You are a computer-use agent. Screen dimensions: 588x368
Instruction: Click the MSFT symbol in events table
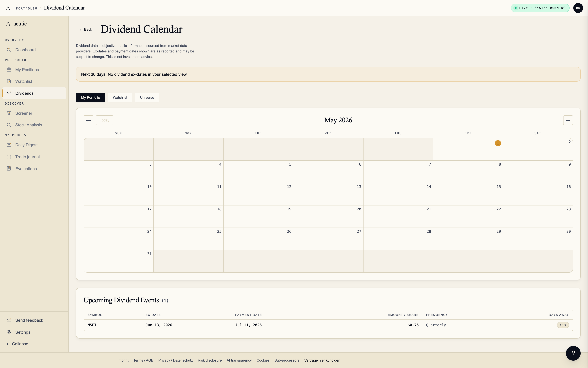[x=92, y=325]
